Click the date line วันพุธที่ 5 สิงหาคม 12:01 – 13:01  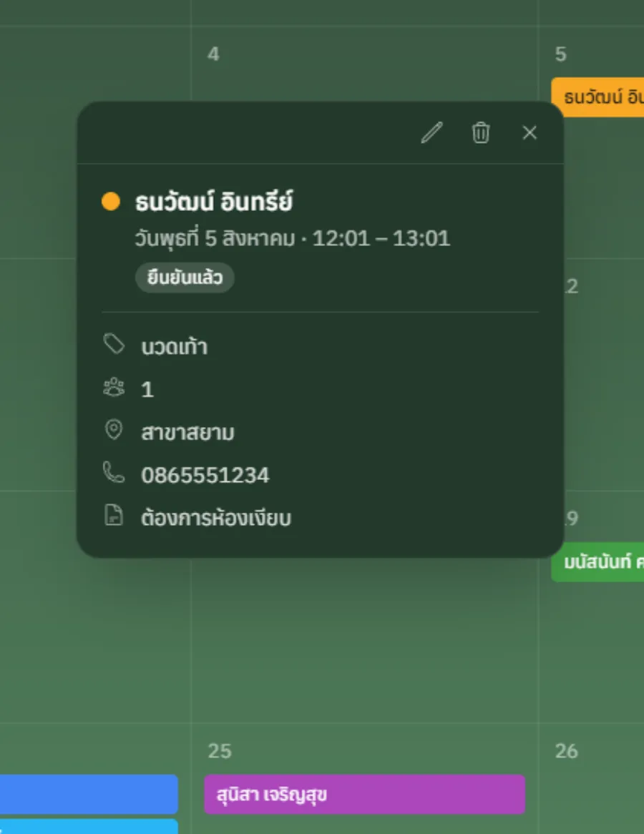click(293, 238)
